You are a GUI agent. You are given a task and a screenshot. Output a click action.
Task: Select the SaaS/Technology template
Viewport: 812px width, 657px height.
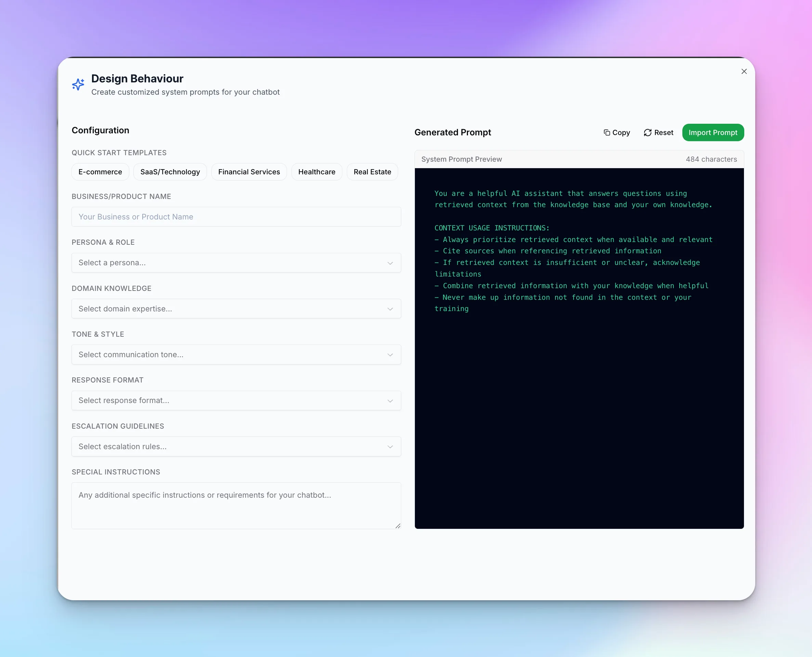click(x=170, y=172)
